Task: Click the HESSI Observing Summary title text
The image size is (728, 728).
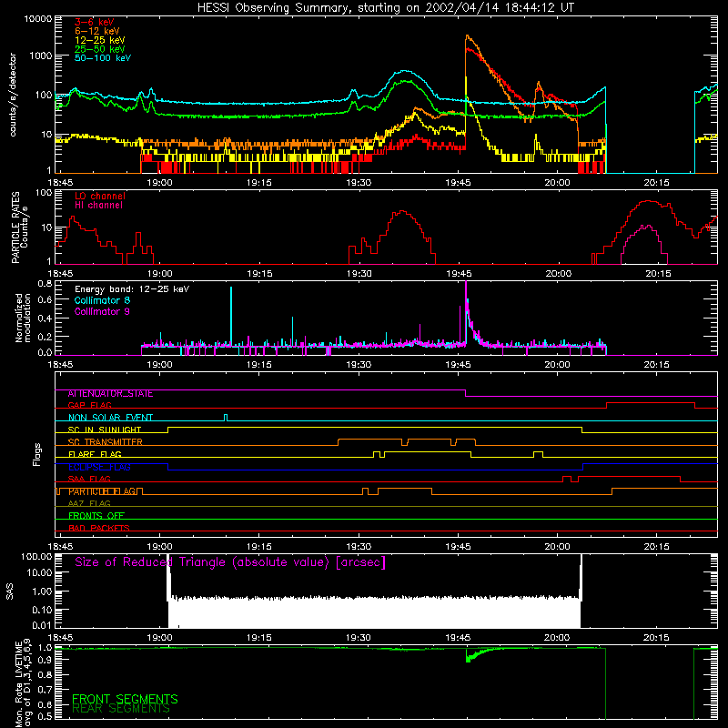Action: [385, 8]
